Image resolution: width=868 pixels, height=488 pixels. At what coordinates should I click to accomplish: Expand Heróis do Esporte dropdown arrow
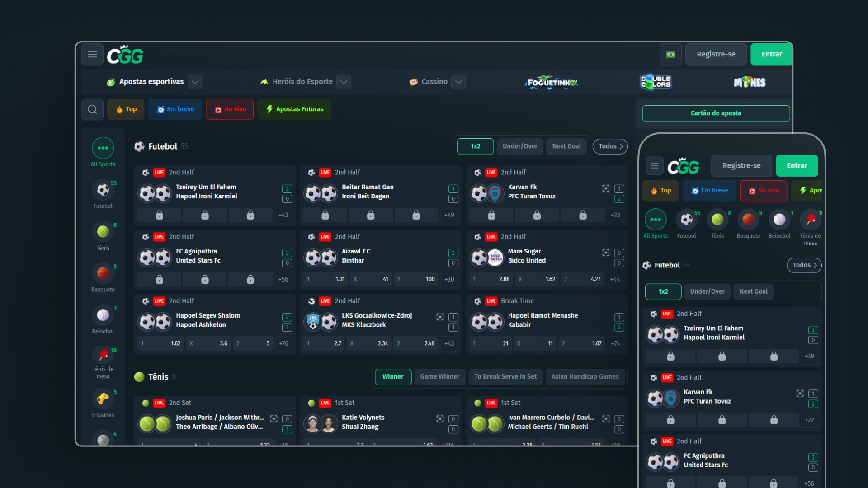click(344, 82)
